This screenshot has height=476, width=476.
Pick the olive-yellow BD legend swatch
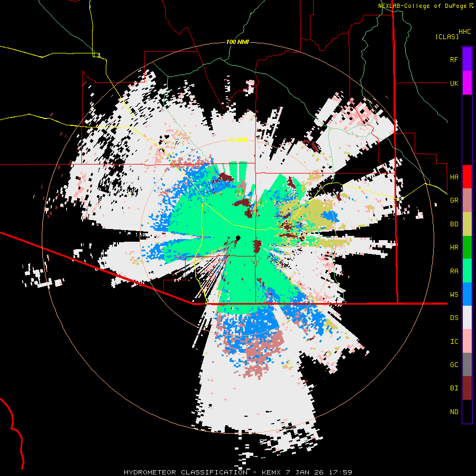click(x=467, y=224)
